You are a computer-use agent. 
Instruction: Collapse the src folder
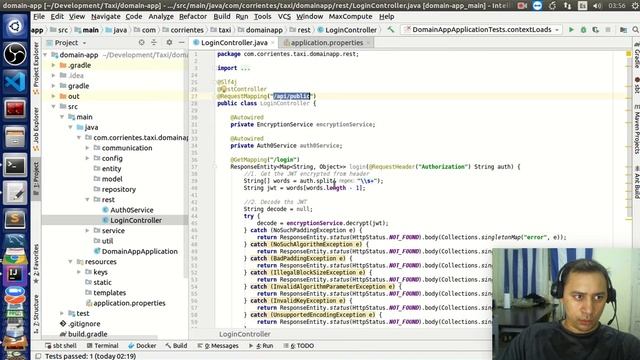coord(53,107)
